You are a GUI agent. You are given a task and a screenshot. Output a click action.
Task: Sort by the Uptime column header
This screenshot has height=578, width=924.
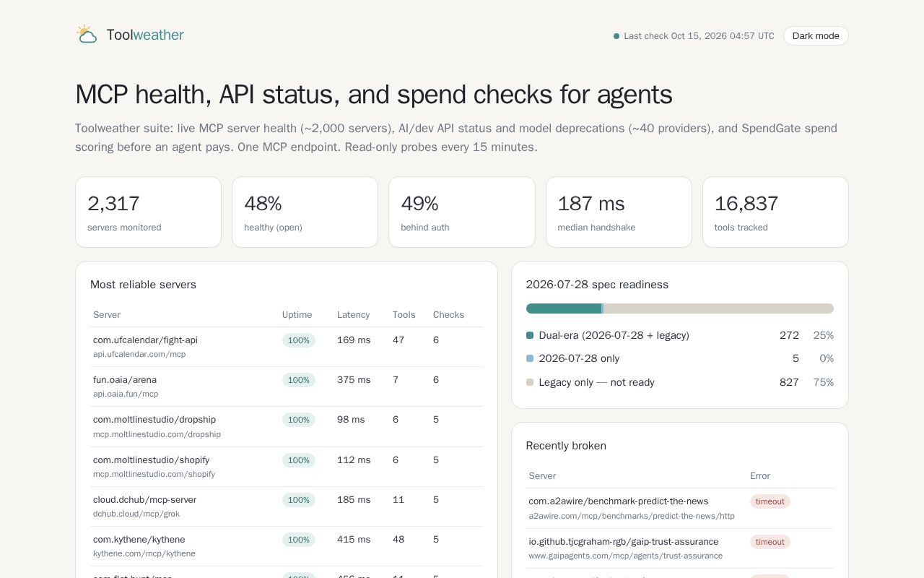click(x=297, y=315)
